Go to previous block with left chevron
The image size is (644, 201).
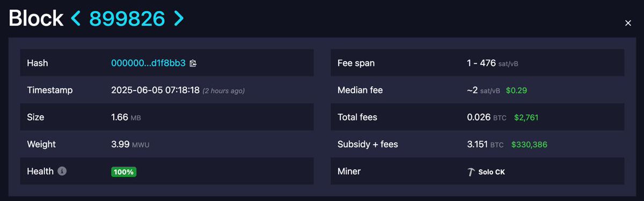pos(76,19)
